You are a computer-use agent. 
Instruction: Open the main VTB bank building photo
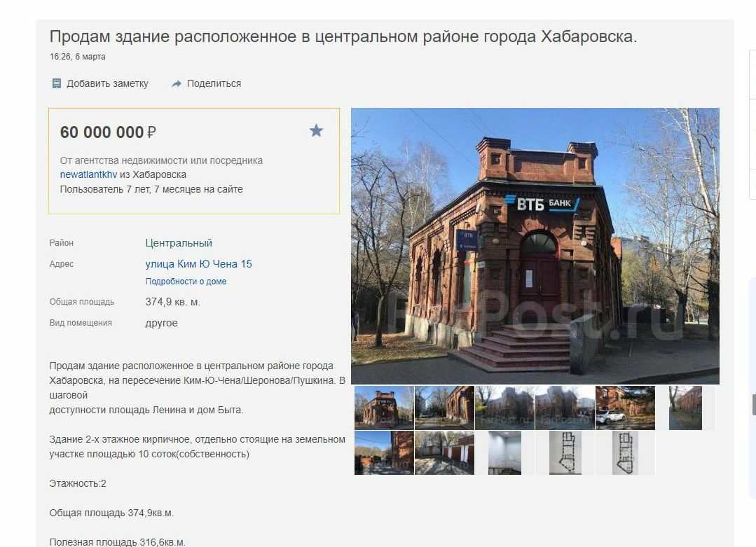tap(535, 246)
